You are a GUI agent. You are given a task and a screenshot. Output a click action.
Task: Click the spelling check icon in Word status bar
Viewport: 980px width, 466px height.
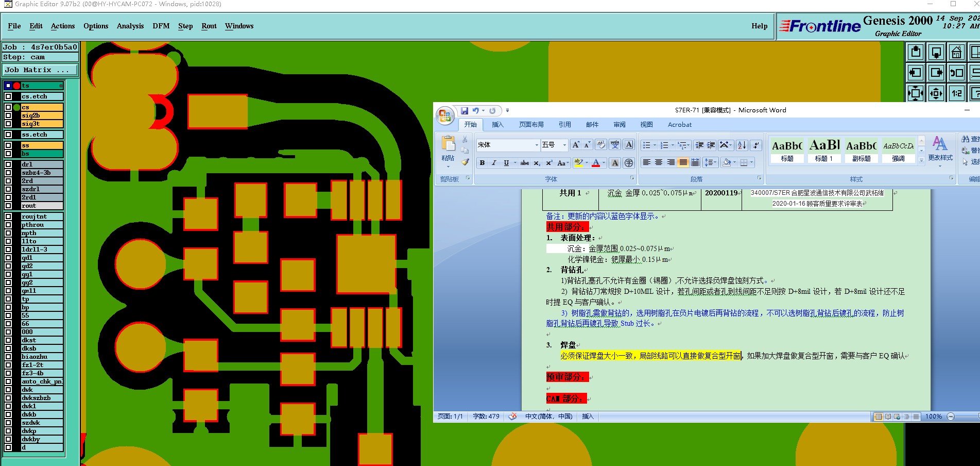pyautogui.click(x=512, y=417)
